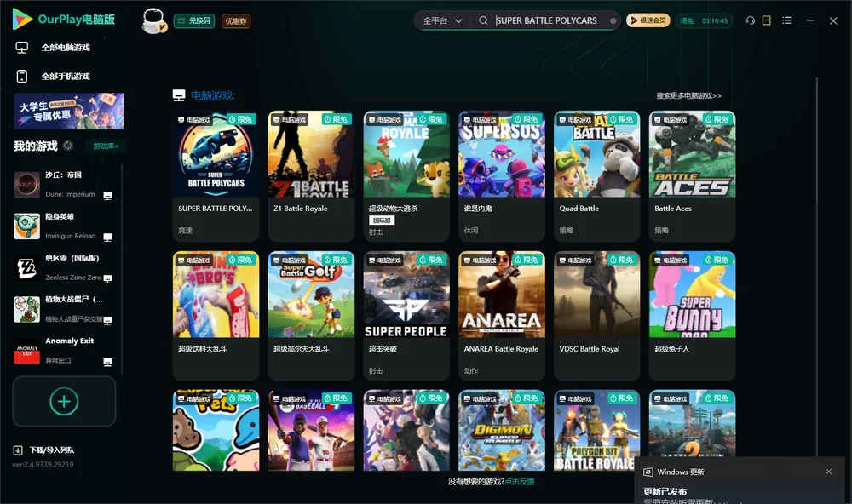
Task: Open VDSC Battle Royal game card
Action: click(x=596, y=316)
